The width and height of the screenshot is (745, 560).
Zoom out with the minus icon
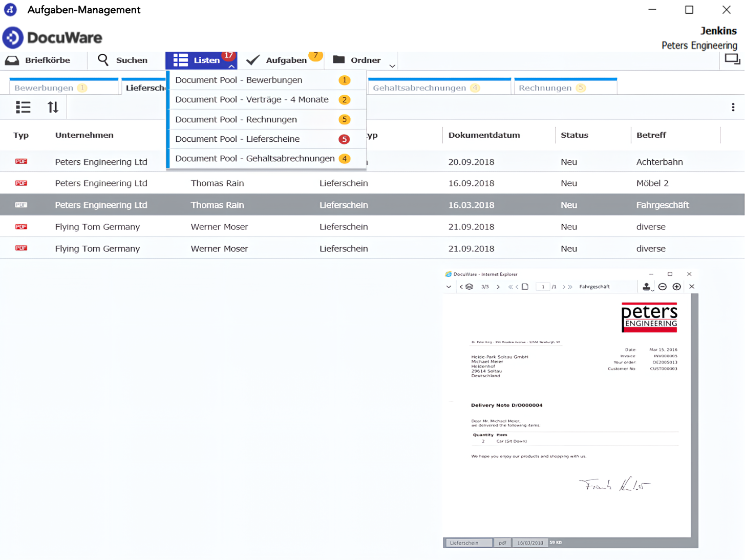(662, 287)
